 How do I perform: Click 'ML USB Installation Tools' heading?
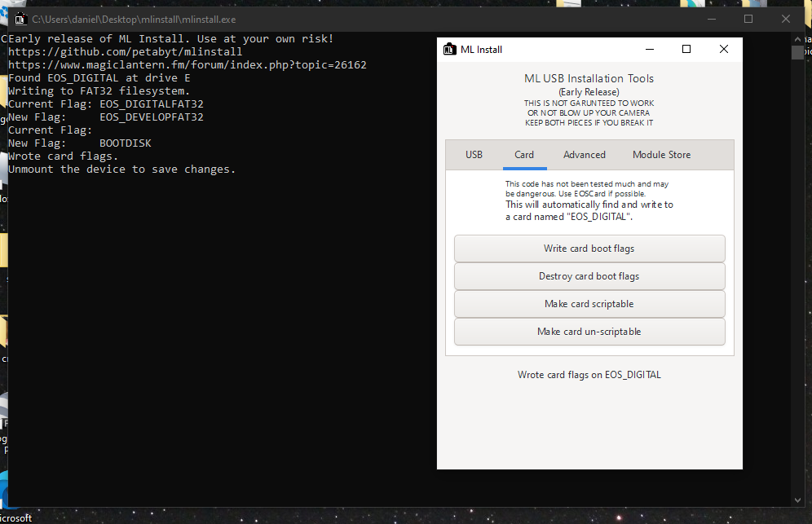pos(589,79)
